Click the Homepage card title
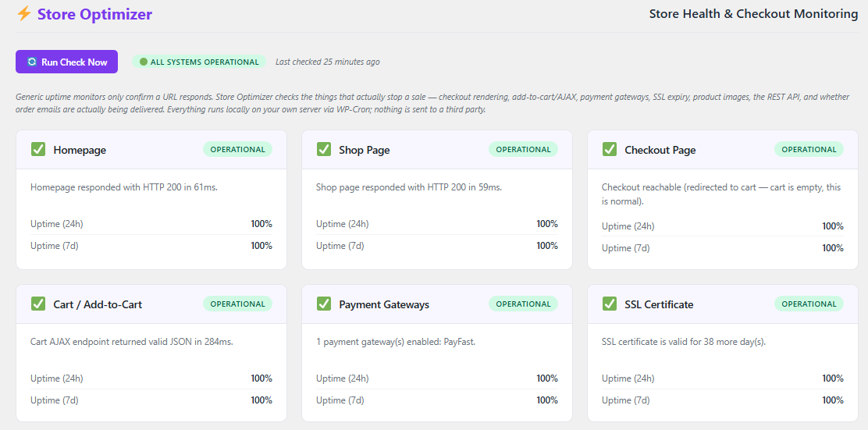 coord(80,150)
